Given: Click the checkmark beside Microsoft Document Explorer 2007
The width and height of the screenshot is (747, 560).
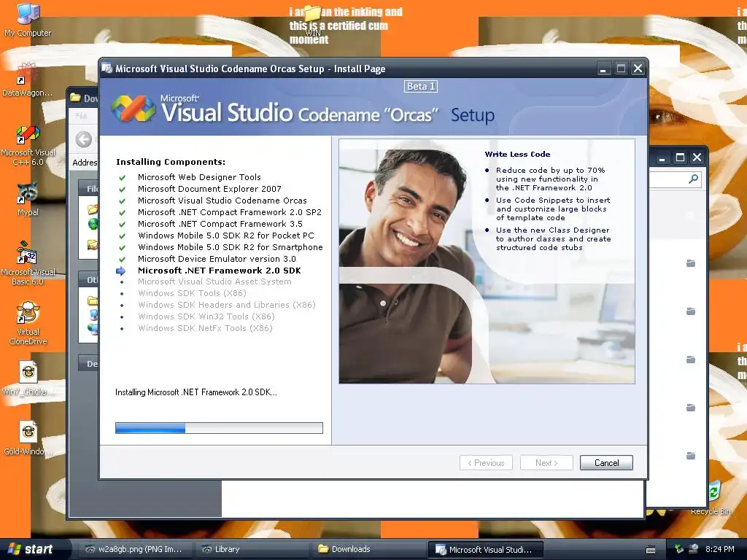Looking at the screenshot, I should coord(122,189).
